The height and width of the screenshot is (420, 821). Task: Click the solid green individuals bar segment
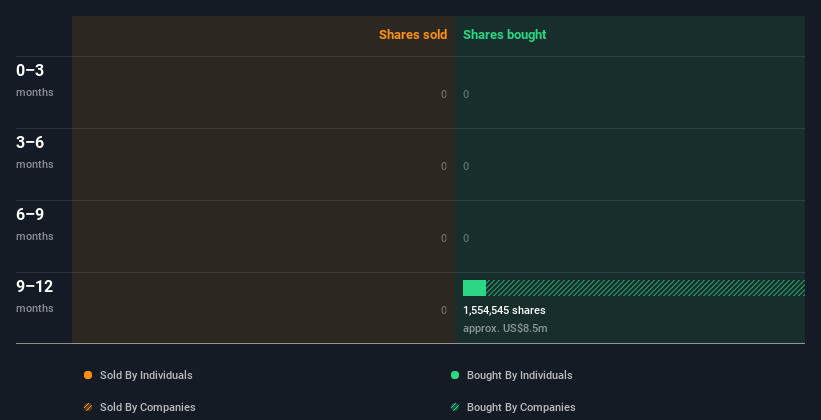pyautogui.click(x=474, y=288)
